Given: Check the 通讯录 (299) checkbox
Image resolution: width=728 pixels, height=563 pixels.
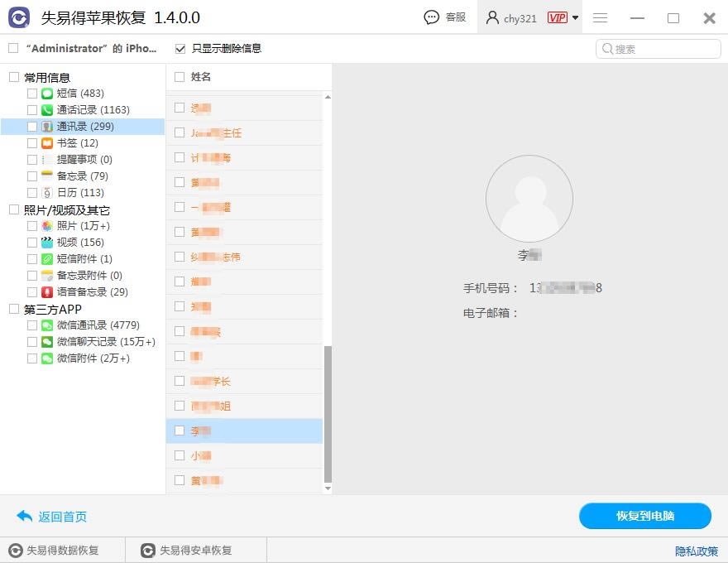Looking at the screenshot, I should [31, 127].
